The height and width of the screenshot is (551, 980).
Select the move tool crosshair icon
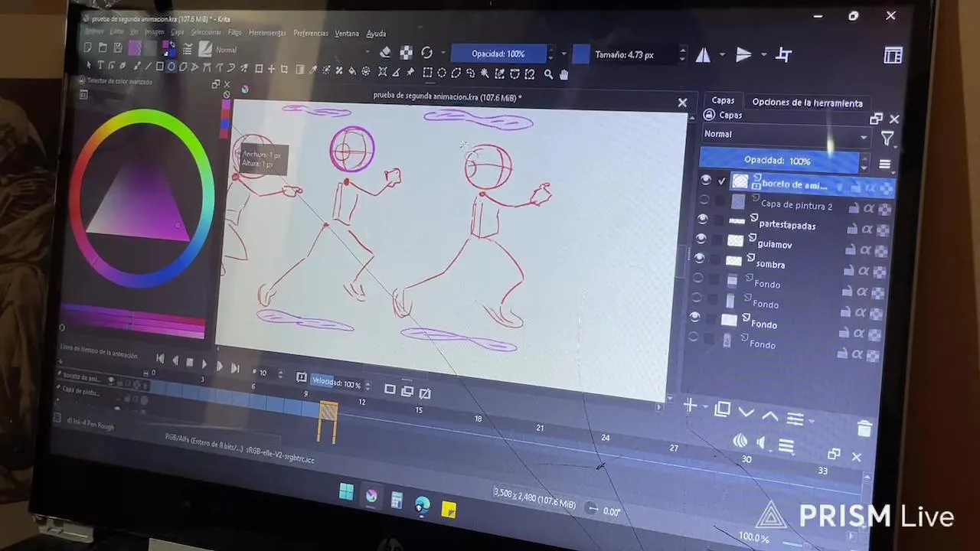[x=271, y=69]
